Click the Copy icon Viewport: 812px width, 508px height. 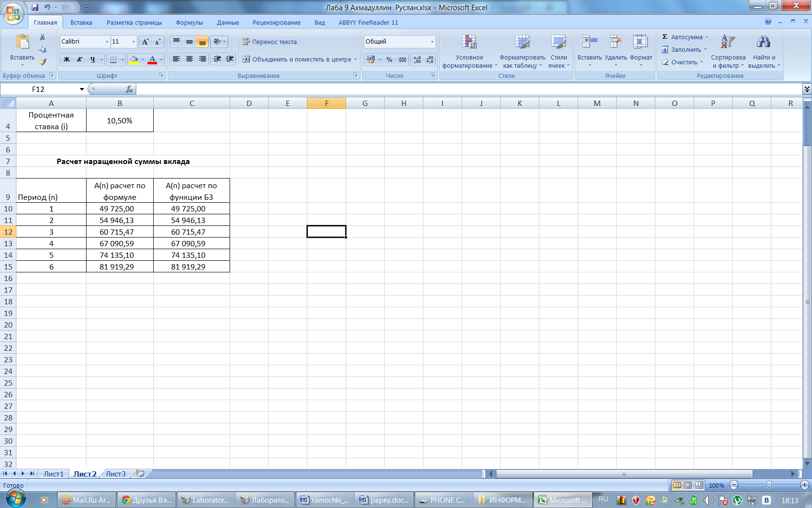[43, 49]
